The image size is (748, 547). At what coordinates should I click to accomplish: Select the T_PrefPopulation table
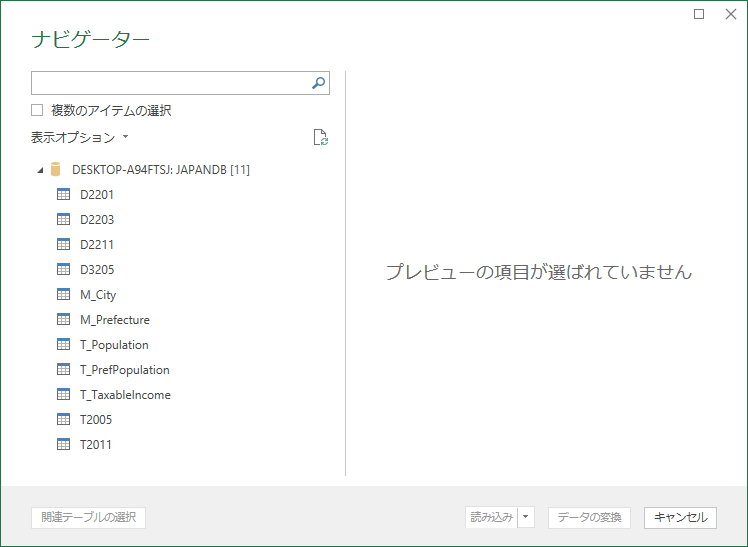[124, 370]
